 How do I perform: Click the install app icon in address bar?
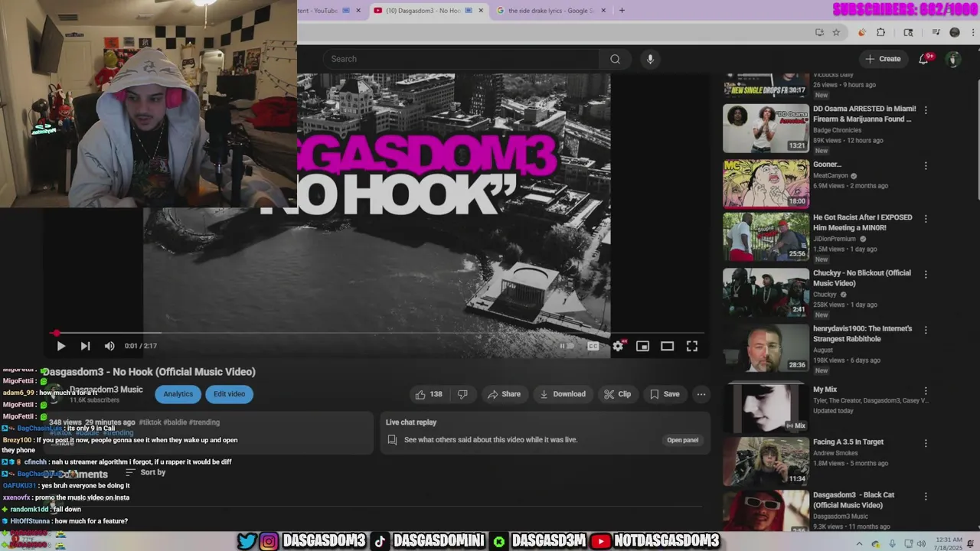tap(819, 32)
